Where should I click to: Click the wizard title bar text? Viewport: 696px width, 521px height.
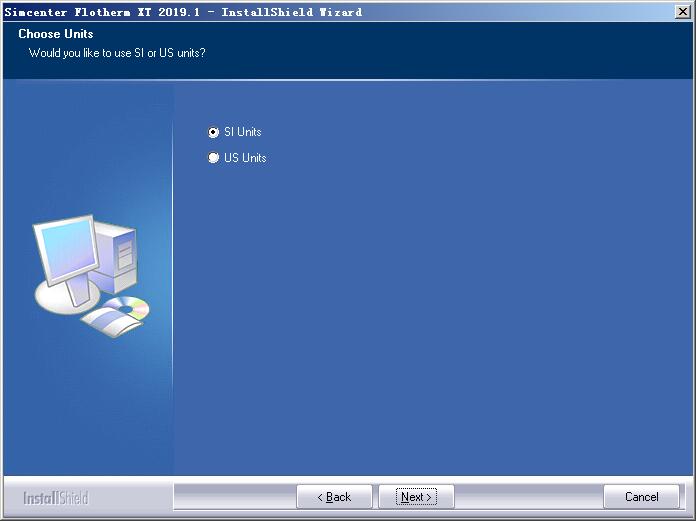(183, 12)
